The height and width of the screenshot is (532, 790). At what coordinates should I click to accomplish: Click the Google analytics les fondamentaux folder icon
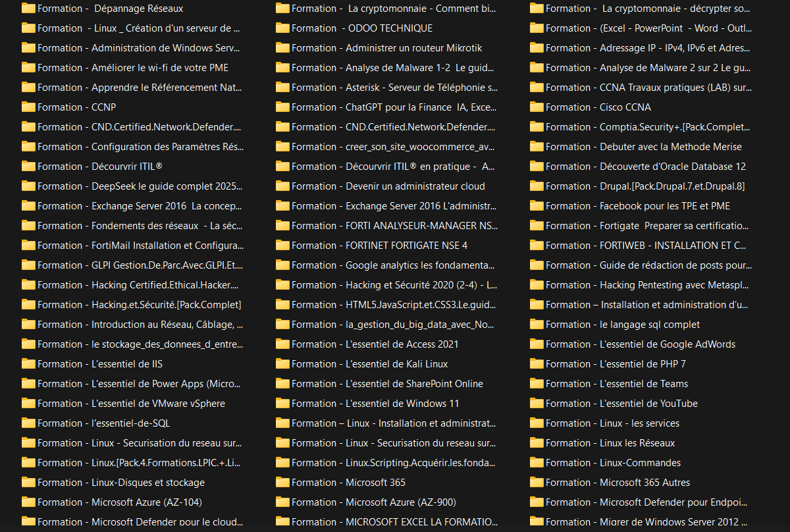click(x=282, y=265)
